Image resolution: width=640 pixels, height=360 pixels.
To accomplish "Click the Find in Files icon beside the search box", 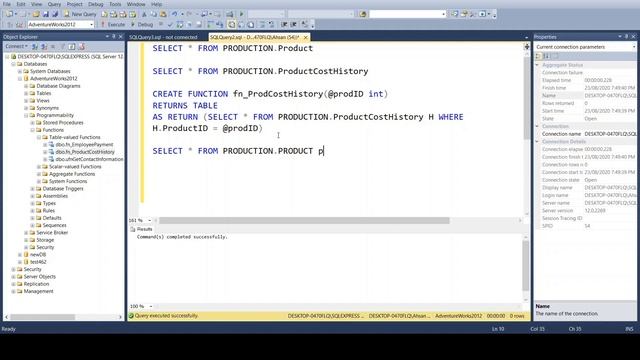I will click(x=363, y=14).
